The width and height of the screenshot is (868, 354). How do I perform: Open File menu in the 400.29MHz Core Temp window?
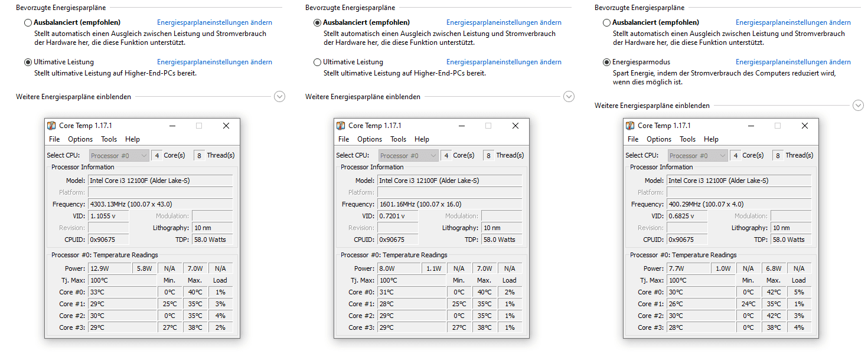coord(633,139)
